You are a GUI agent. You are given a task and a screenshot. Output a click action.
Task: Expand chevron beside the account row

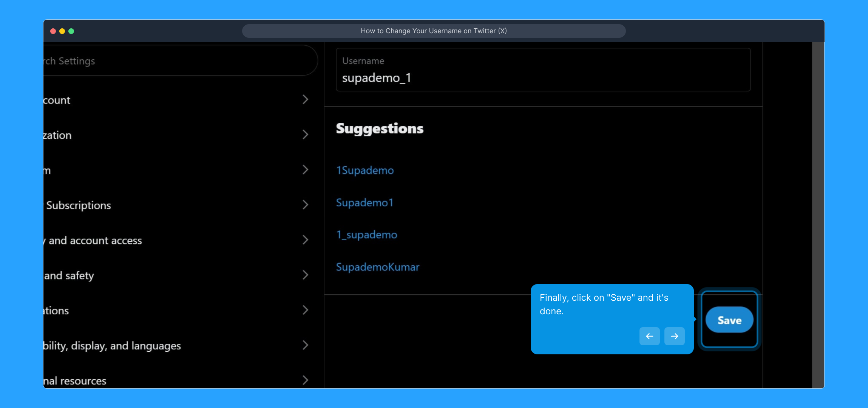305,100
